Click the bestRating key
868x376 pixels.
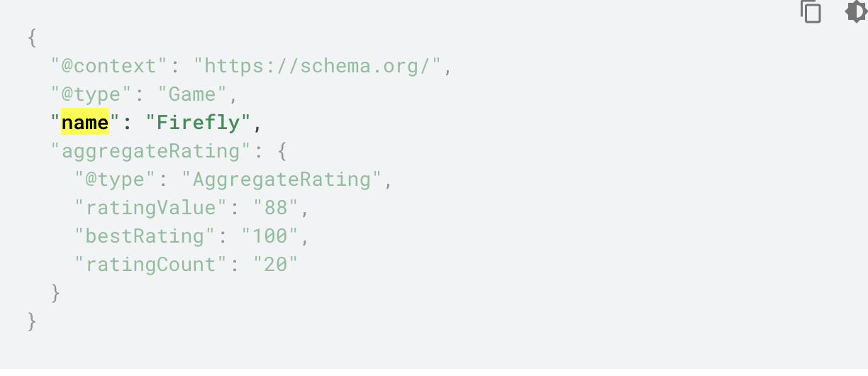click(x=145, y=236)
